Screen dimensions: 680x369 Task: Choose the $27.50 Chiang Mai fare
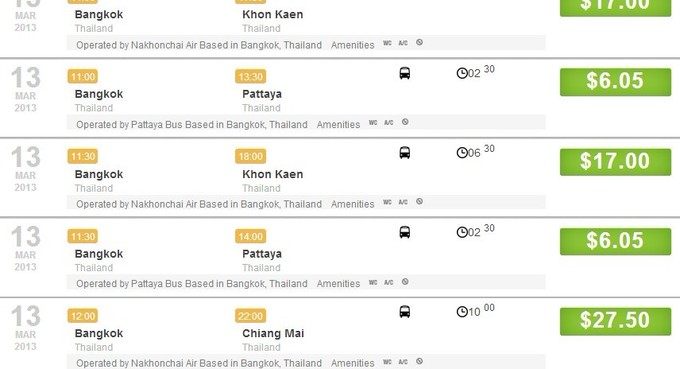click(615, 321)
